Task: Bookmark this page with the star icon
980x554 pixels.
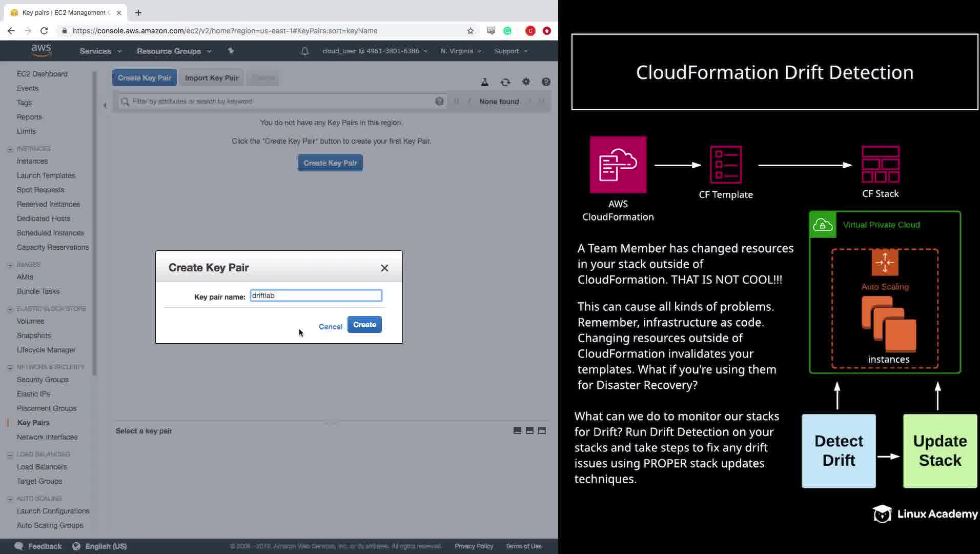Action: click(x=471, y=31)
